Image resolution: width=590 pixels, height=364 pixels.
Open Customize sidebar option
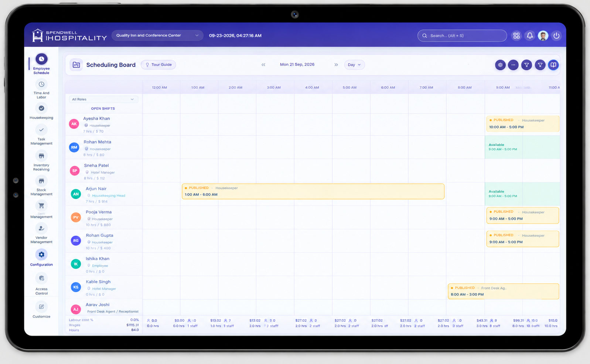(41, 310)
